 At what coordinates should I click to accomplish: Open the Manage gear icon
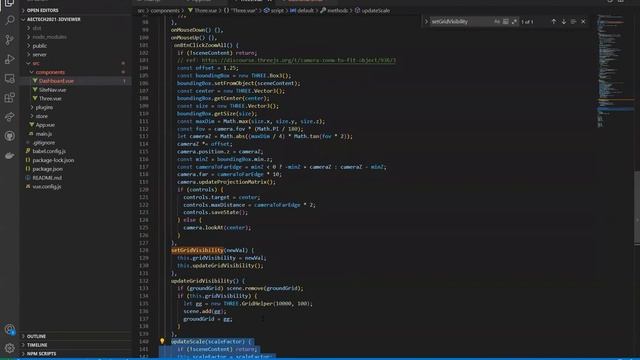click(9, 348)
